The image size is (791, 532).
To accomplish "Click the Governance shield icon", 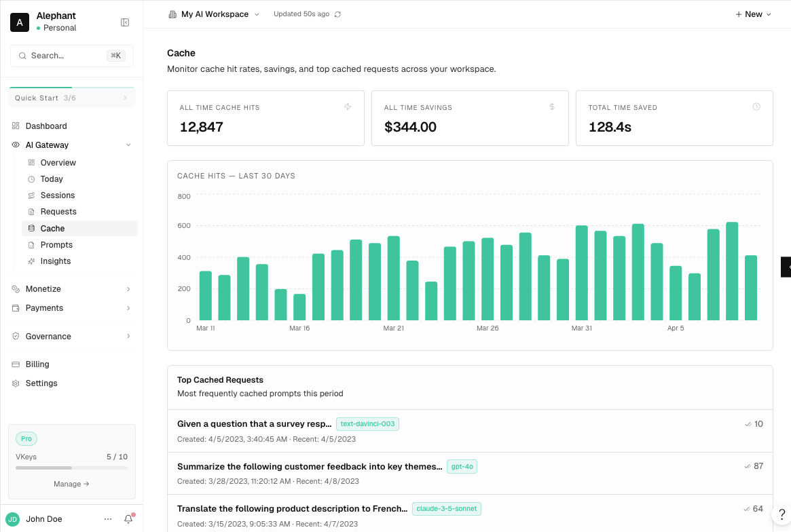I will (16, 336).
